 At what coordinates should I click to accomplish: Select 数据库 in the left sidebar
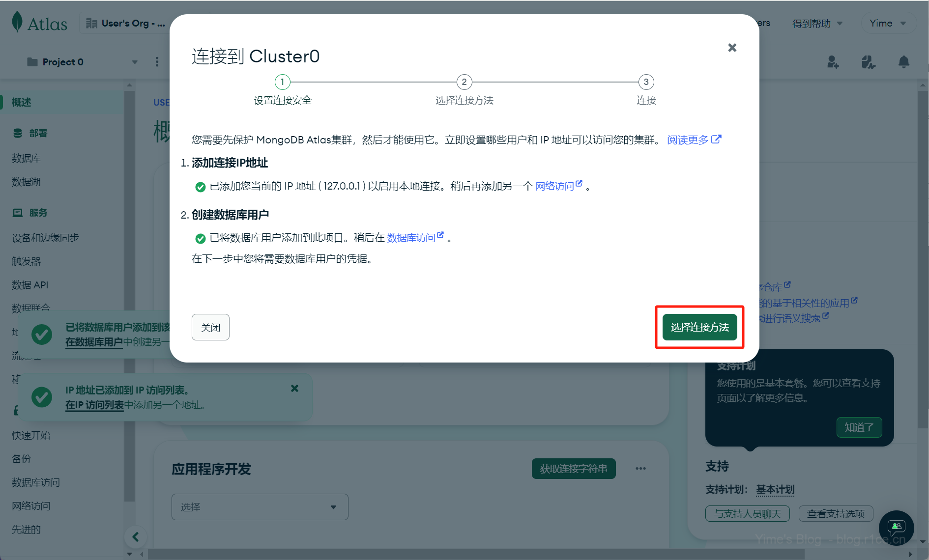pyautogui.click(x=27, y=158)
